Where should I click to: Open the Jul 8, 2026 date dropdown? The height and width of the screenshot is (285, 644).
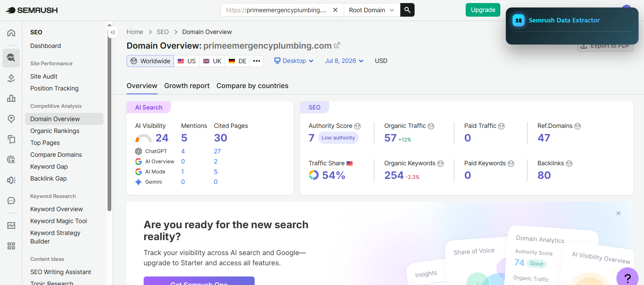point(344,61)
